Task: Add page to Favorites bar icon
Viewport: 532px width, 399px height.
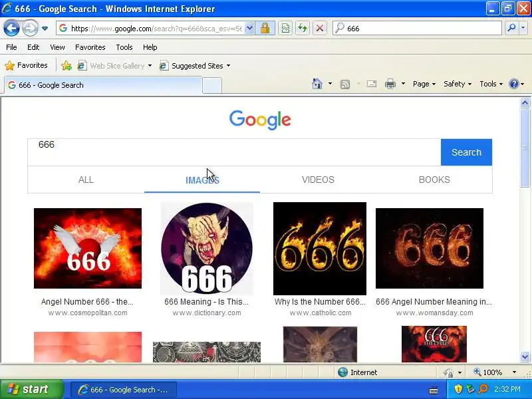Action: coord(66,65)
